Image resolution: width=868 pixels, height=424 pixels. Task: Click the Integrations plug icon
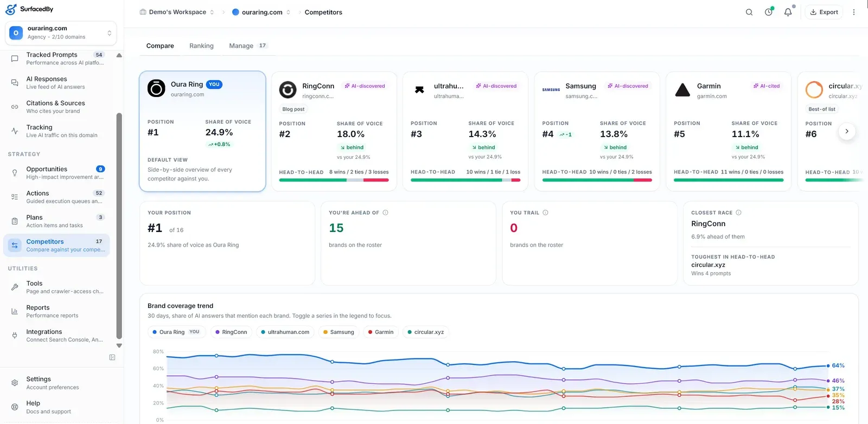point(15,336)
